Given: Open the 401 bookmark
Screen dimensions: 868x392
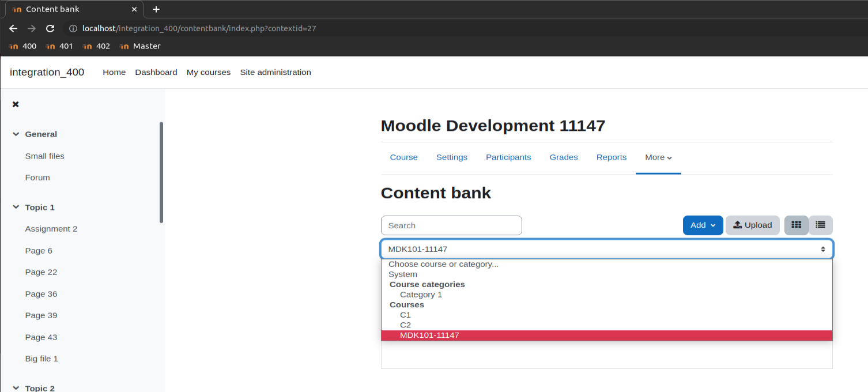Looking at the screenshot, I should click(x=59, y=46).
